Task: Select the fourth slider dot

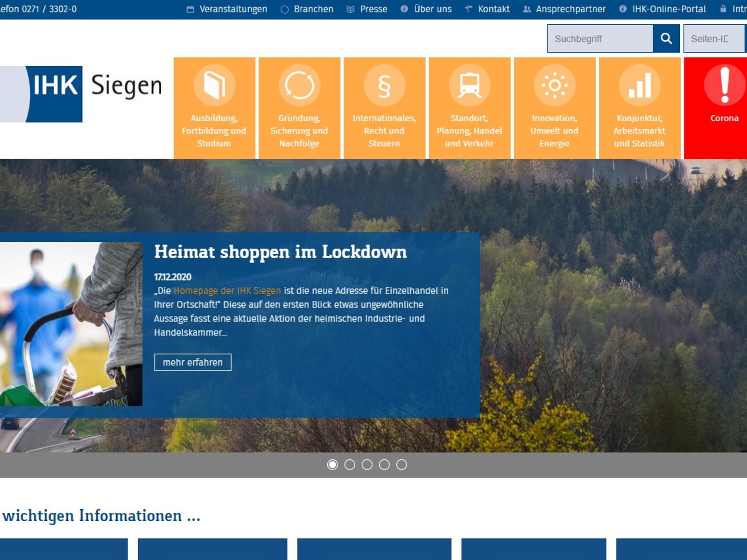Action: [x=384, y=465]
